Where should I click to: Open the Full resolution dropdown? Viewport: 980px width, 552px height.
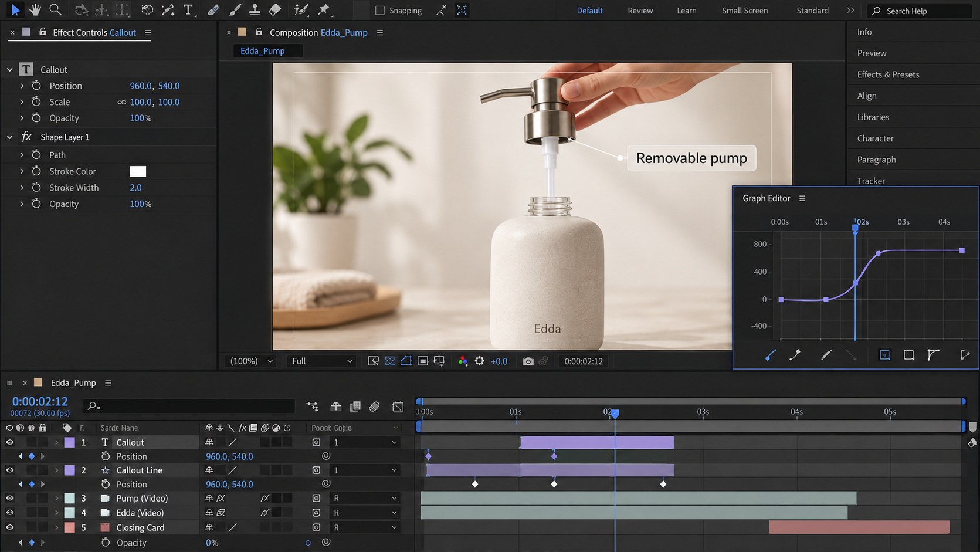pos(322,361)
